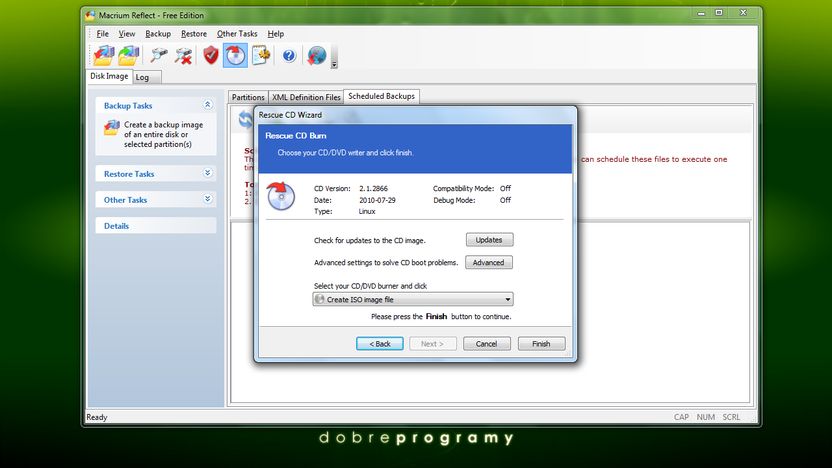Click the globe update check toolbar icon
Viewport: 832px width, 468px height.
point(316,55)
